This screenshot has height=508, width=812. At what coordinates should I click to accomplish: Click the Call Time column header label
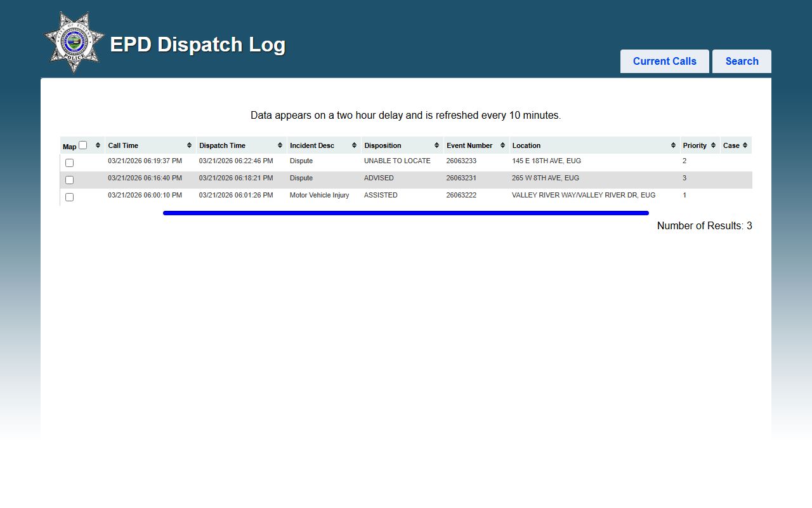pyautogui.click(x=123, y=145)
